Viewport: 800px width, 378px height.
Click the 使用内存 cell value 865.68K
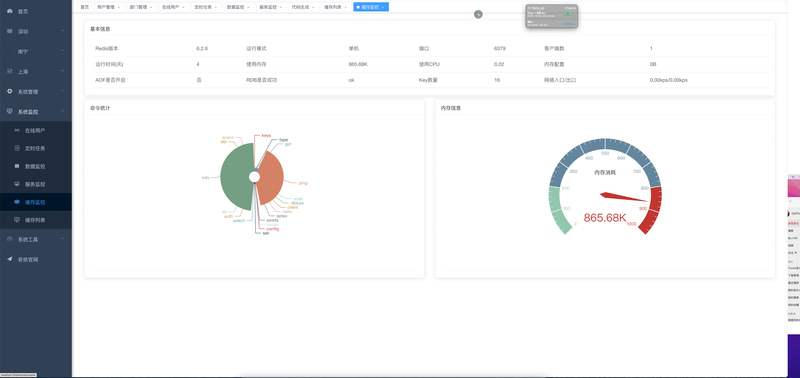(359, 64)
